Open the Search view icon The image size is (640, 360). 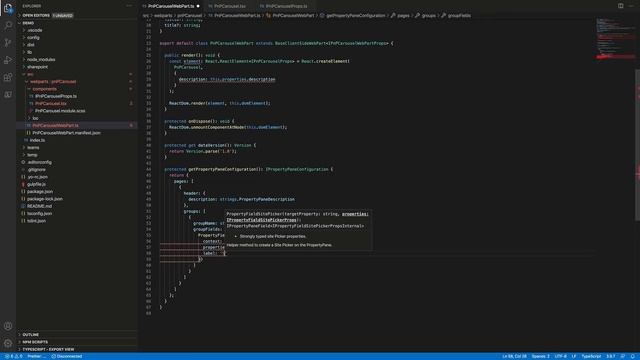(x=8, y=25)
